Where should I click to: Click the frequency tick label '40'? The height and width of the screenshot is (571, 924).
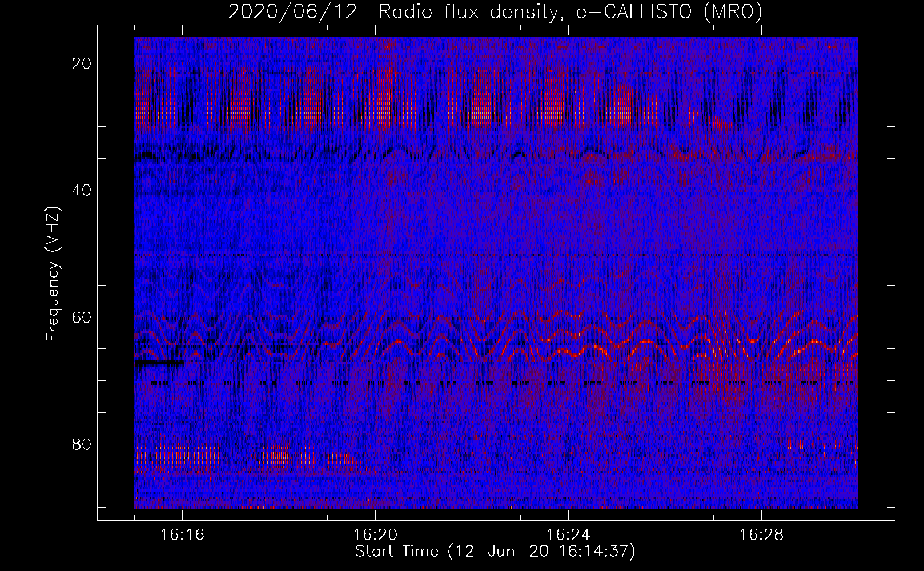pyautogui.click(x=82, y=190)
